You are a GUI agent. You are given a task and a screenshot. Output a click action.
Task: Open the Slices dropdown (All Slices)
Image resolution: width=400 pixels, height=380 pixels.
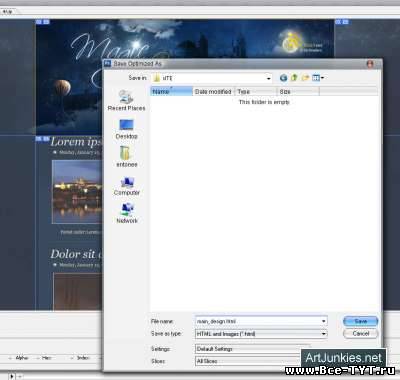pyautogui.click(x=248, y=361)
